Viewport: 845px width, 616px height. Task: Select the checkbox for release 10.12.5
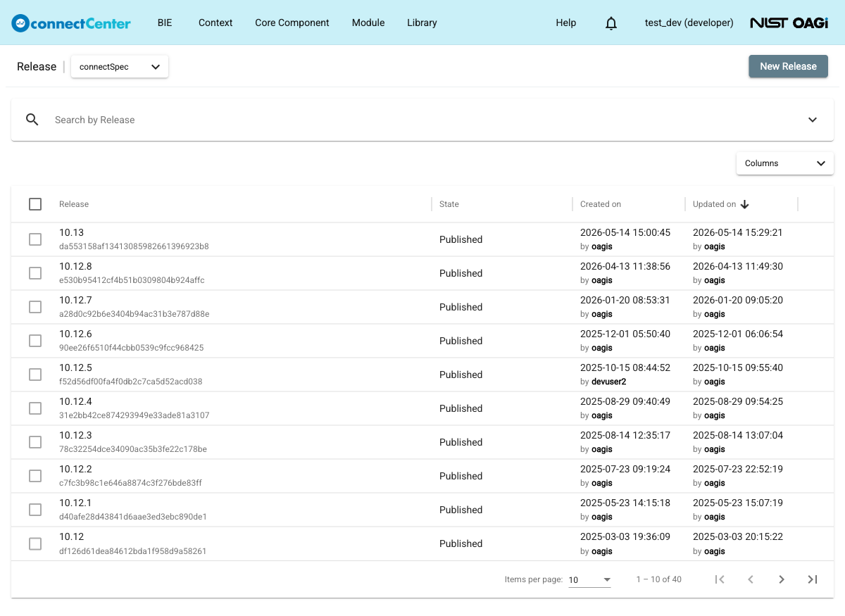(x=35, y=375)
